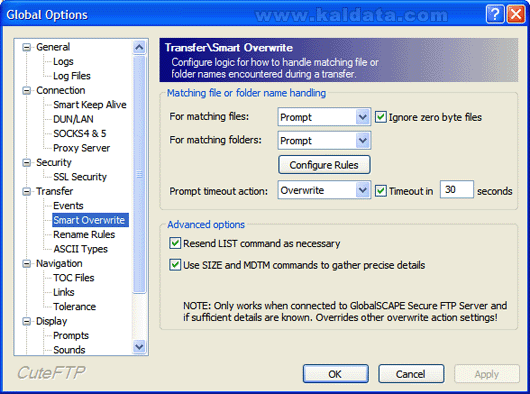Open Prompts settings under Display
The image size is (530, 394).
point(71,336)
